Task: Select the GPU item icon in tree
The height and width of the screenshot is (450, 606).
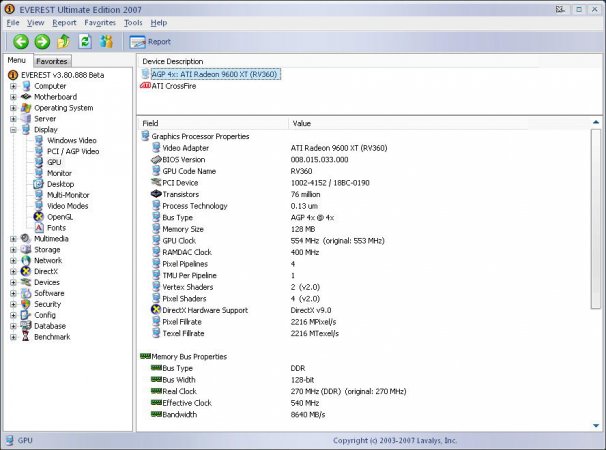Action: point(39,162)
